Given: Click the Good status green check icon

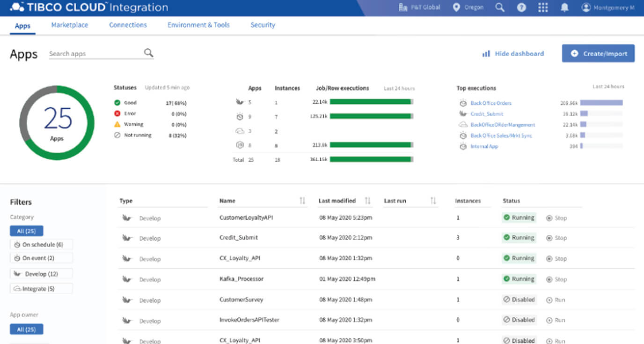Looking at the screenshot, I should pyautogui.click(x=117, y=103).
